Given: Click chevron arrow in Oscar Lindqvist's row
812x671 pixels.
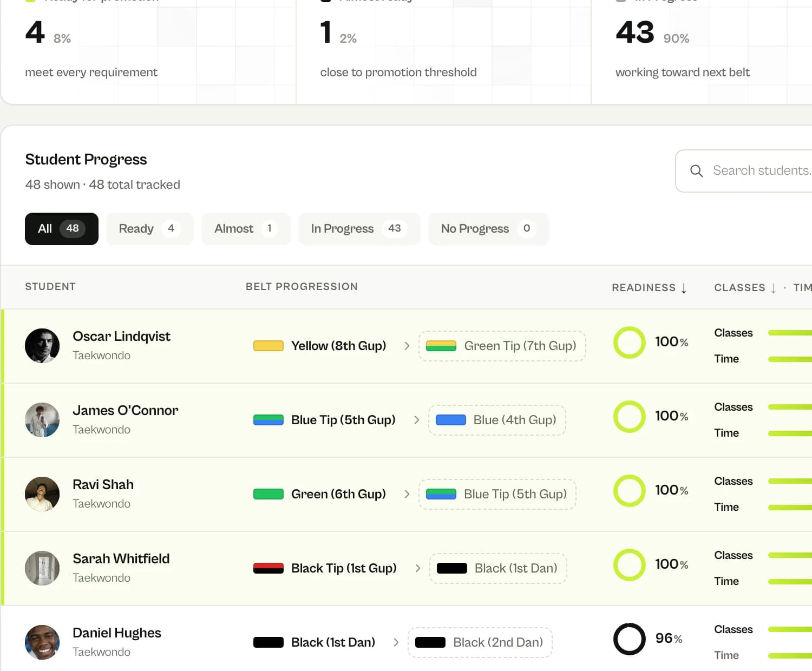Looking at the screenshot, I should coord(407,346).
